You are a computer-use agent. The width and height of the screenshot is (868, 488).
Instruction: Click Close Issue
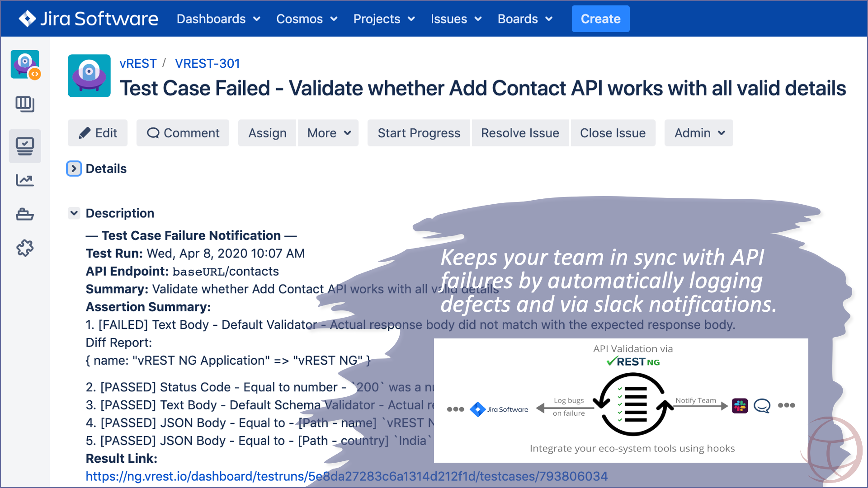tap(613, 133)
